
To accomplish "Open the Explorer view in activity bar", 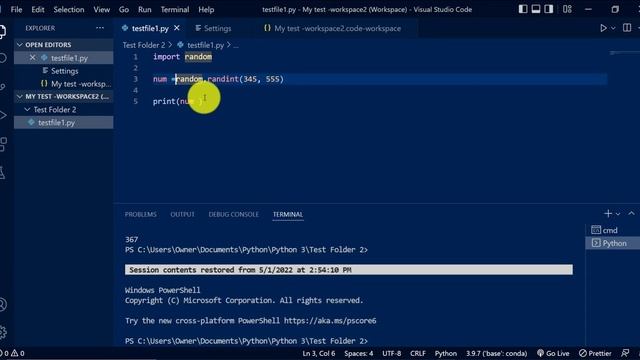I will 2,31.
